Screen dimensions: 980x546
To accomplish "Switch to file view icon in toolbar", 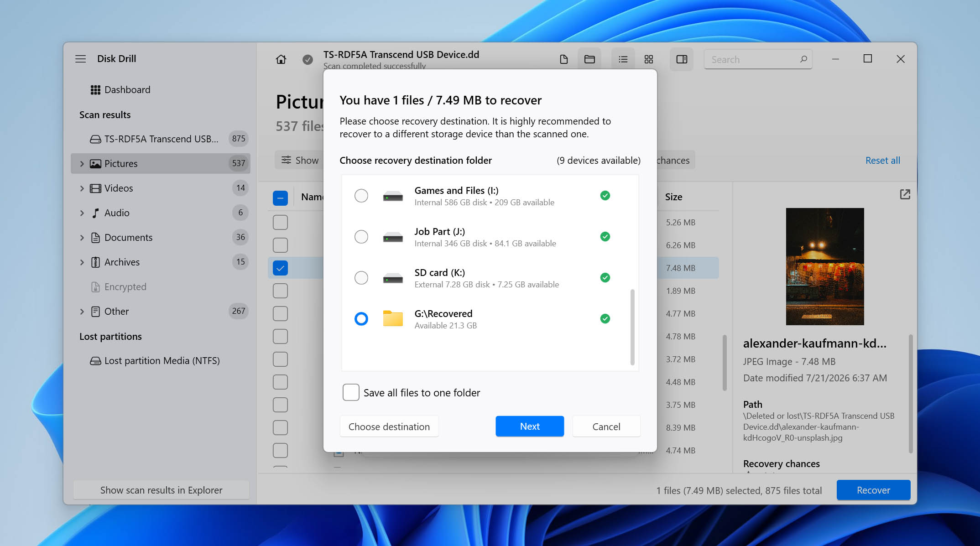I will [x=564, y=59].
